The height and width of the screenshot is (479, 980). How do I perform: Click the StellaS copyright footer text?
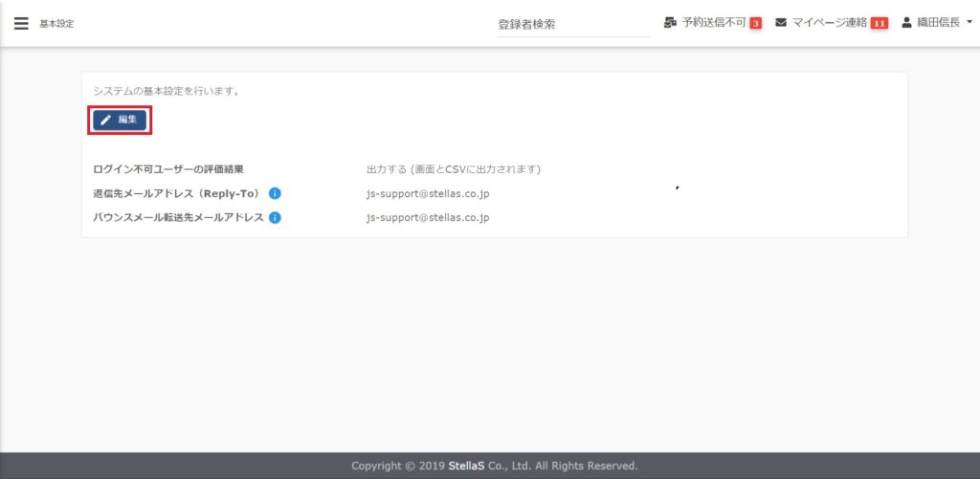[x=494, y=466]
